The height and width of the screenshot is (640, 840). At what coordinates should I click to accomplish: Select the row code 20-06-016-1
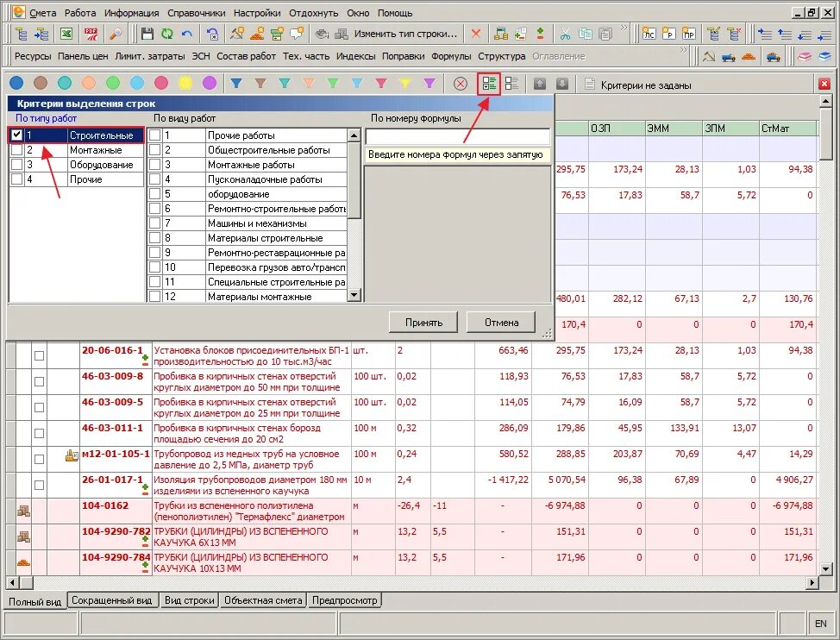pos(112,350)
